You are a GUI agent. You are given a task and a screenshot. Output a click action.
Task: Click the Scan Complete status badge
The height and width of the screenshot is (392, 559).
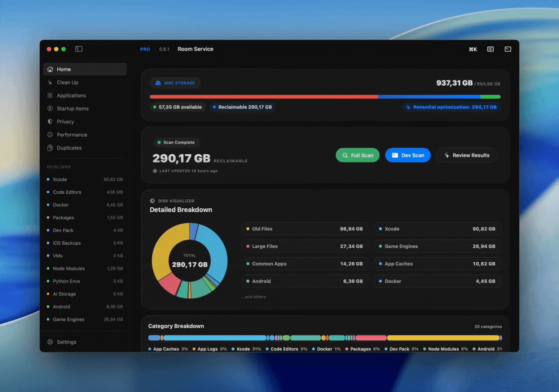click(x=176, y=143)
